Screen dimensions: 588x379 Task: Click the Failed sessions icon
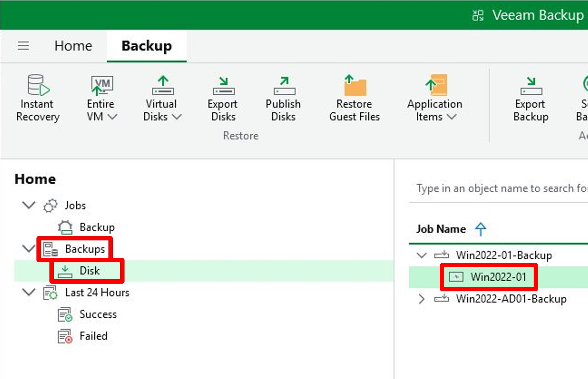[65, 336]
